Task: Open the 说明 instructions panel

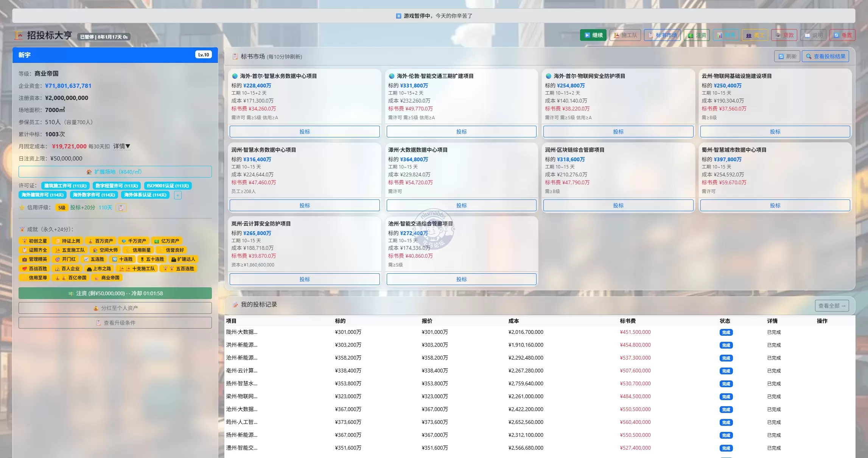Action: (813, 35)
